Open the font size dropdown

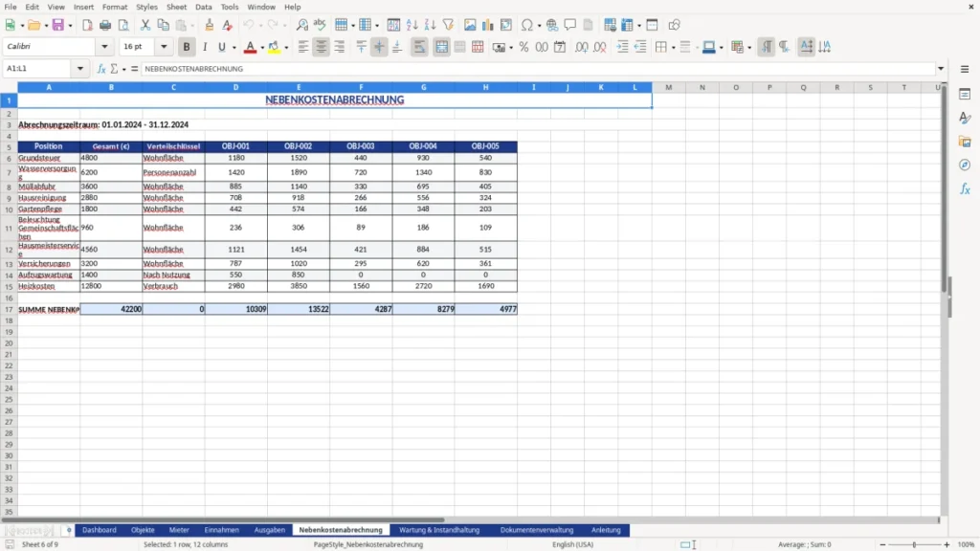pyautogui.click(x=164, y=46)
